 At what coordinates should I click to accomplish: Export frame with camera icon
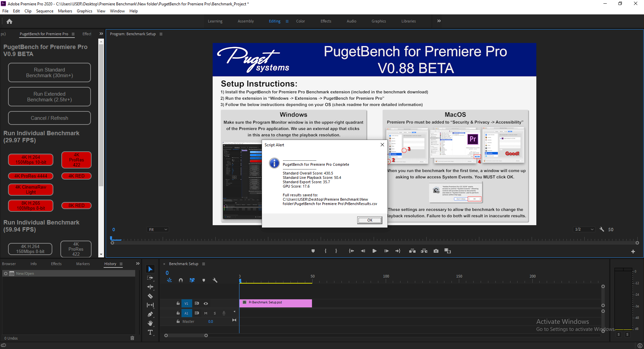[436, 251]
